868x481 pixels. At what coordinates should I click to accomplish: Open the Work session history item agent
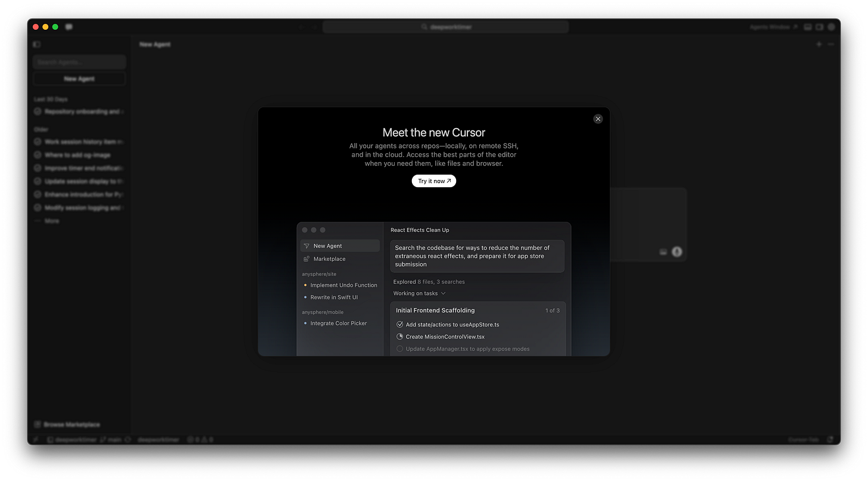[x=79, y=142]
